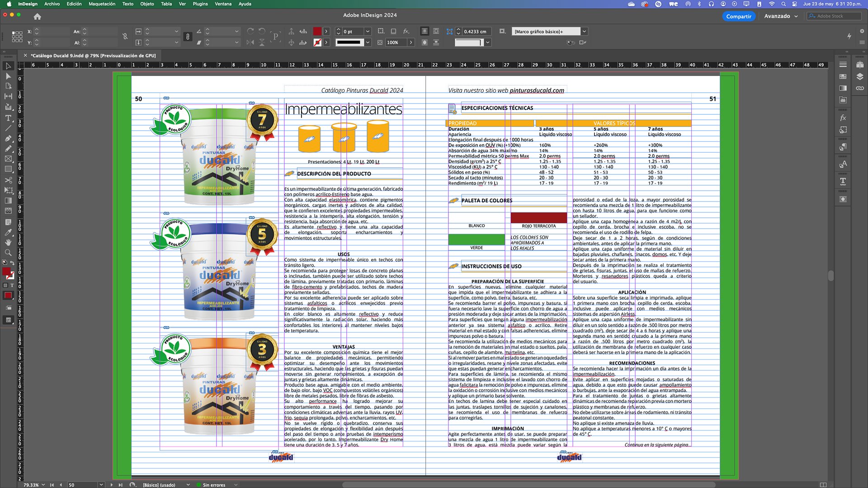Open the Ventana menu
Viewport: 868px width, 488px height.
pyautogui.click(x=223, y=4)
